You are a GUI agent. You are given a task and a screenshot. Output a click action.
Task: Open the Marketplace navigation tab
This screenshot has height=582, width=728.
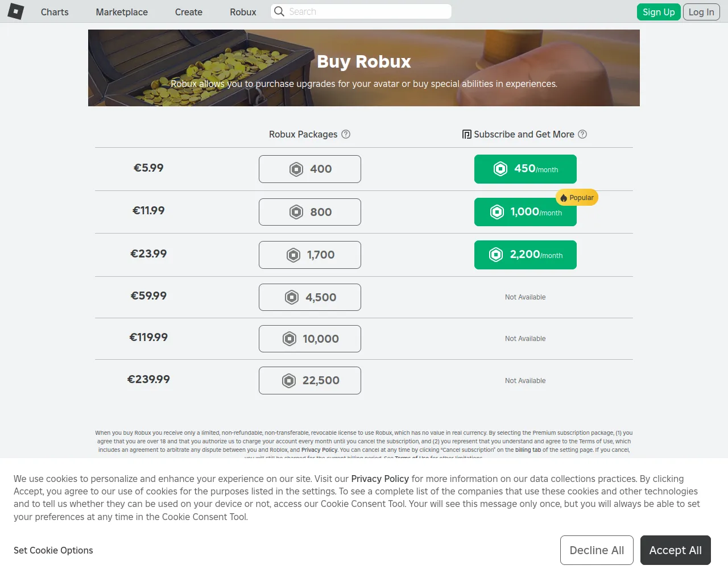pyautogui.click(x=122, y=12)
